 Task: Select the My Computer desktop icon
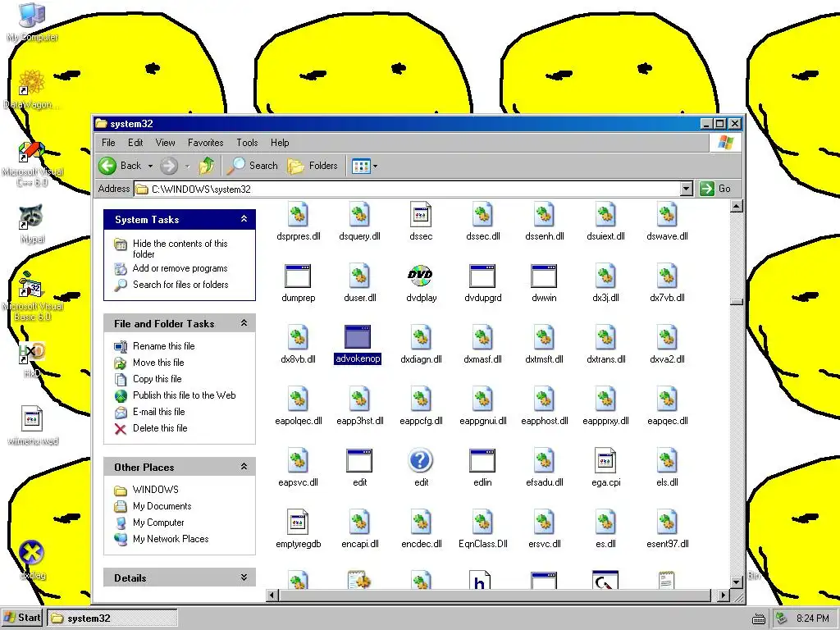32,15
